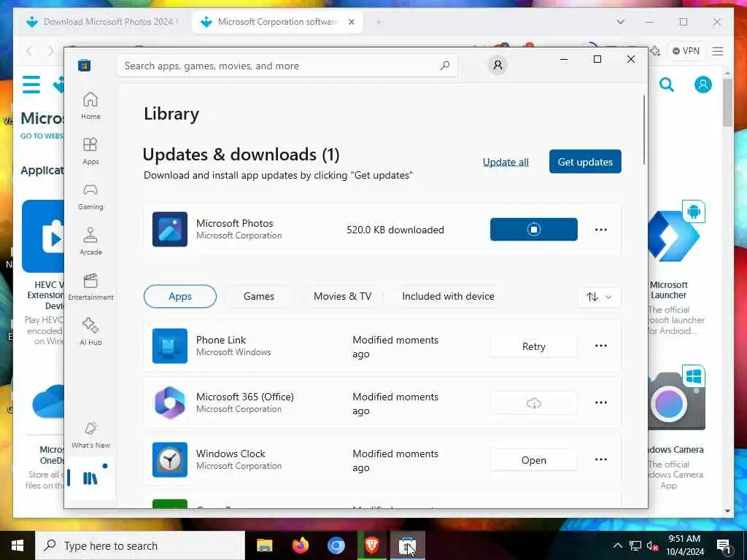The width and height of the screenshot is (747, 560).
Task: Launch Firefox from the taskbar
Action: [300, 545]
